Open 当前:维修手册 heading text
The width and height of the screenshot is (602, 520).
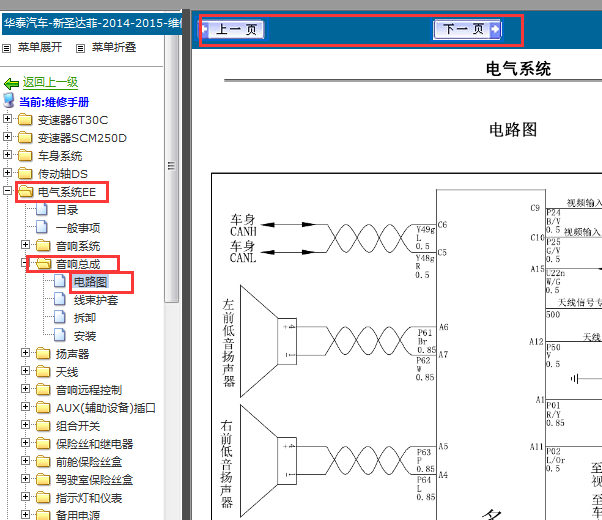pos(54,102)
